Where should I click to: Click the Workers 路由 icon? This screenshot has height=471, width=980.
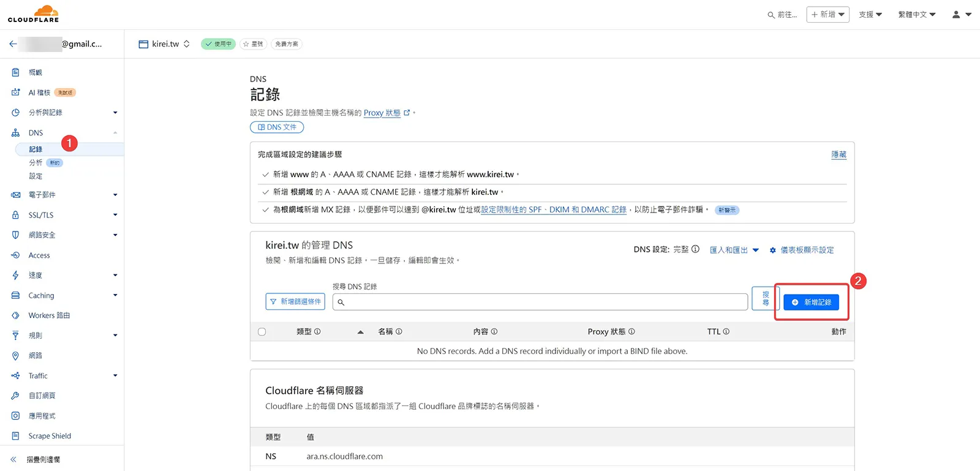[x=16, y=315]
